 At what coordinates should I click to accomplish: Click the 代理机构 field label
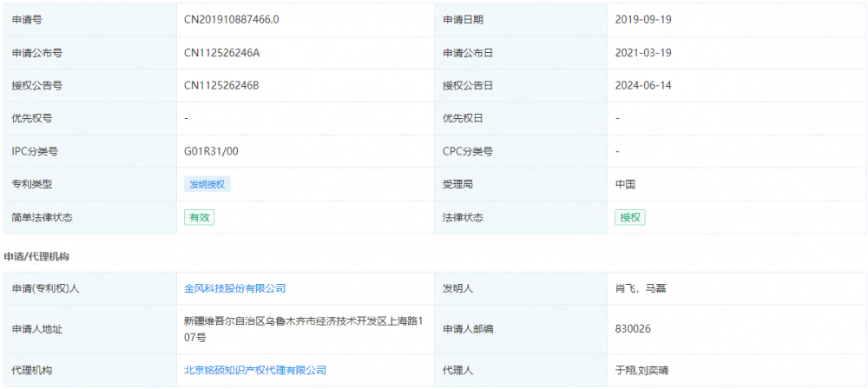pos(32,370)
